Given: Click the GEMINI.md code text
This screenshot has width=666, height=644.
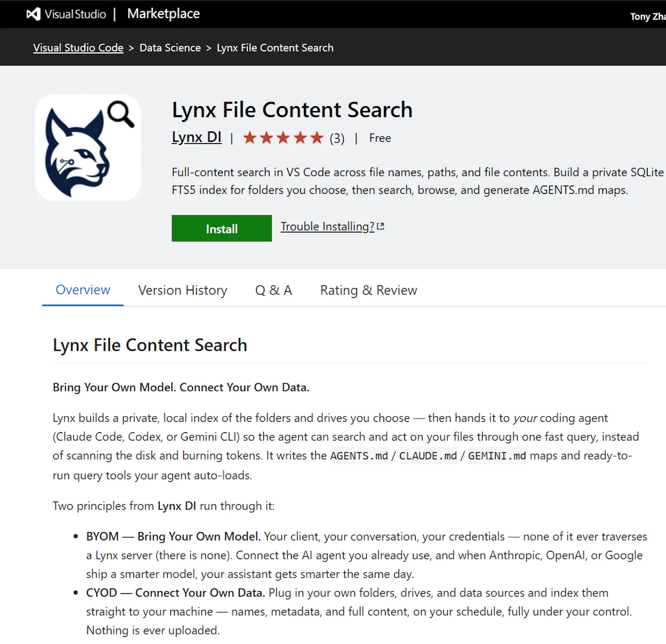Looking at the screenshot, I should [x=497, y=456].
